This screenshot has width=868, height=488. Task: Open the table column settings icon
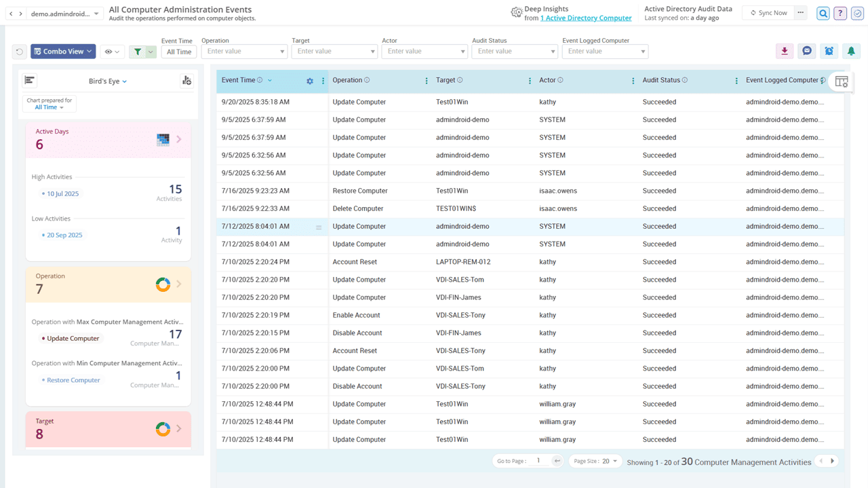842,81
